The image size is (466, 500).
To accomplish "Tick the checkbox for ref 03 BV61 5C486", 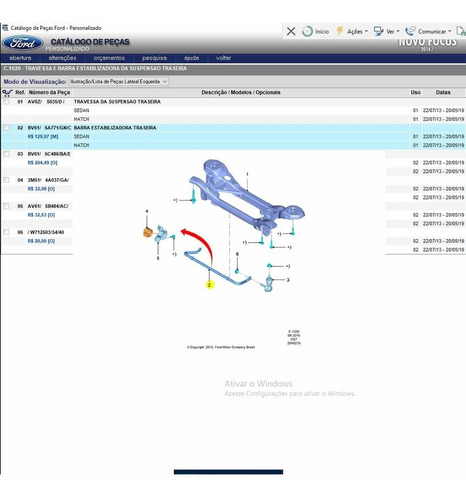I will pos(6,154).
